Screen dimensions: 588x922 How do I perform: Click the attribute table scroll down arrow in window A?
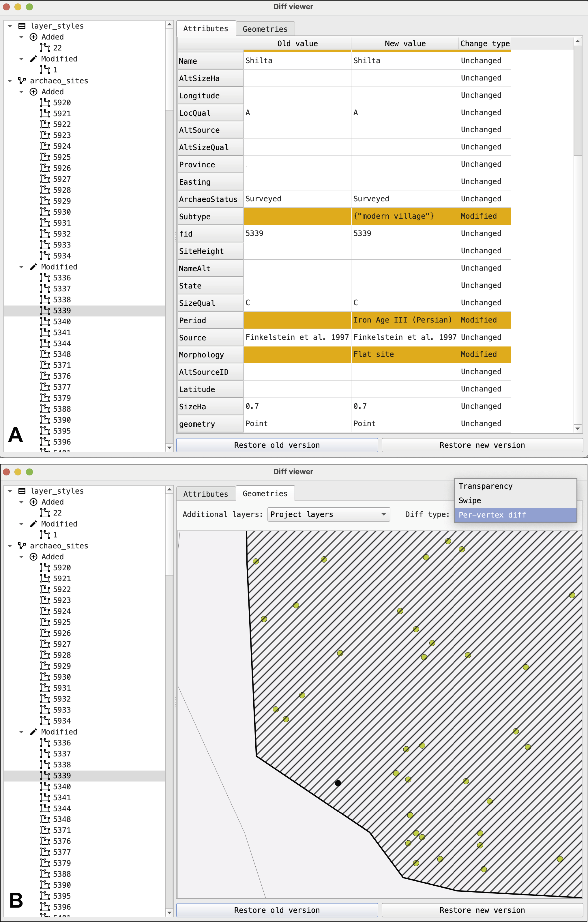click(578, 428)
